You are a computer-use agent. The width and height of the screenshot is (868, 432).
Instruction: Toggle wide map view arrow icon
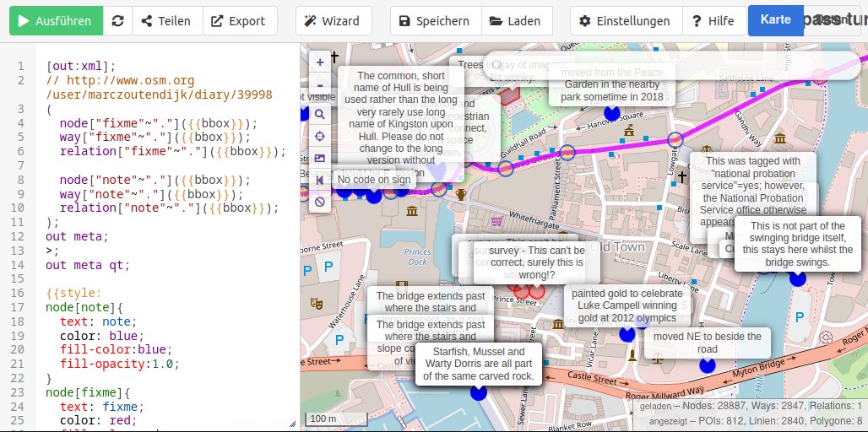point(319,181)
